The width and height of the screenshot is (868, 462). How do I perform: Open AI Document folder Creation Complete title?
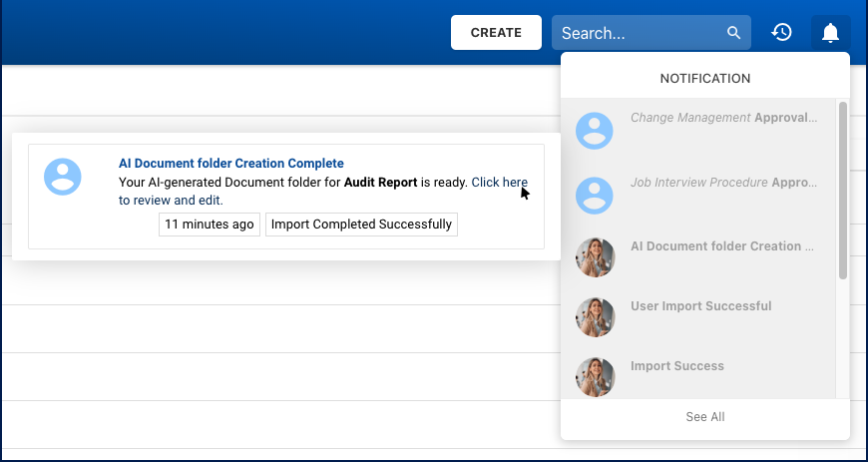(230, 164)
